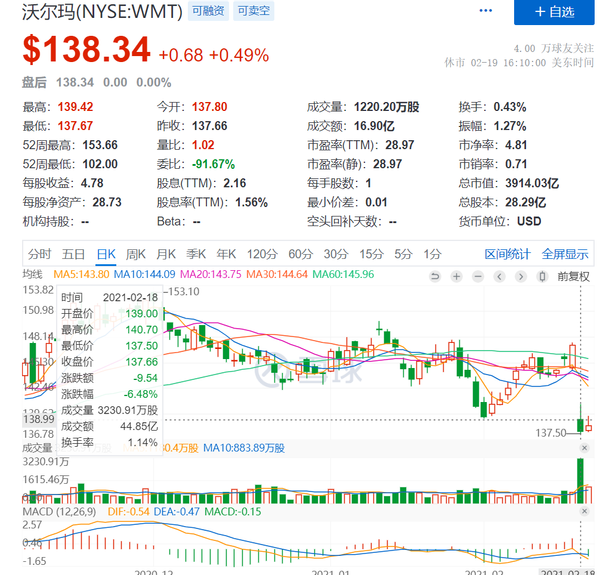Click the stock title 沃尔玛(NYSE:WMT)
The width and height of the screenshot is (600, 575).
(x=102, y=11)
